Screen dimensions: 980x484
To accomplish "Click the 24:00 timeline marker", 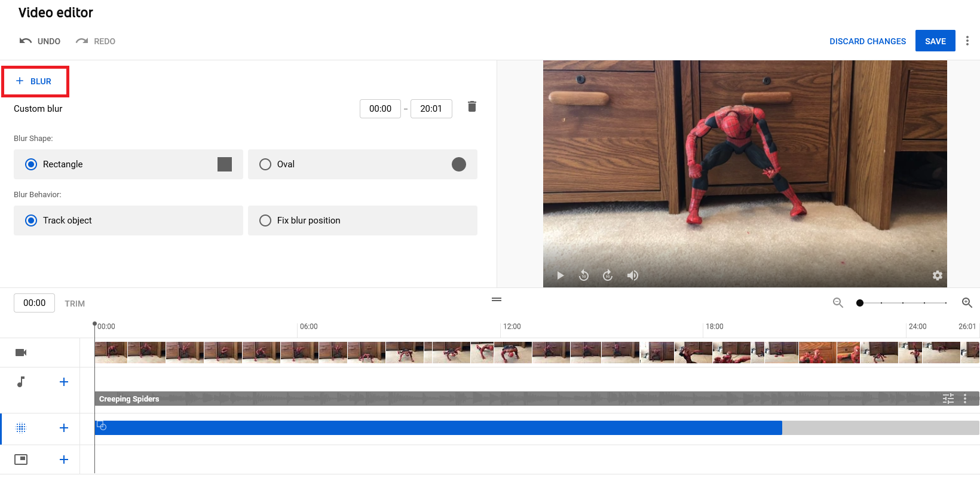I will coord(917,326).
